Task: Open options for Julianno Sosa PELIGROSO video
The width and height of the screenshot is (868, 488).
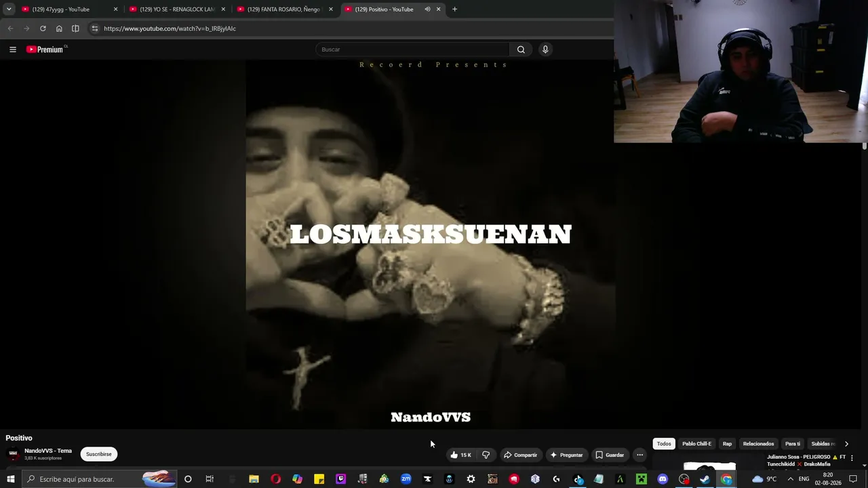Action: pyautogui.click(x=852, y=458)
